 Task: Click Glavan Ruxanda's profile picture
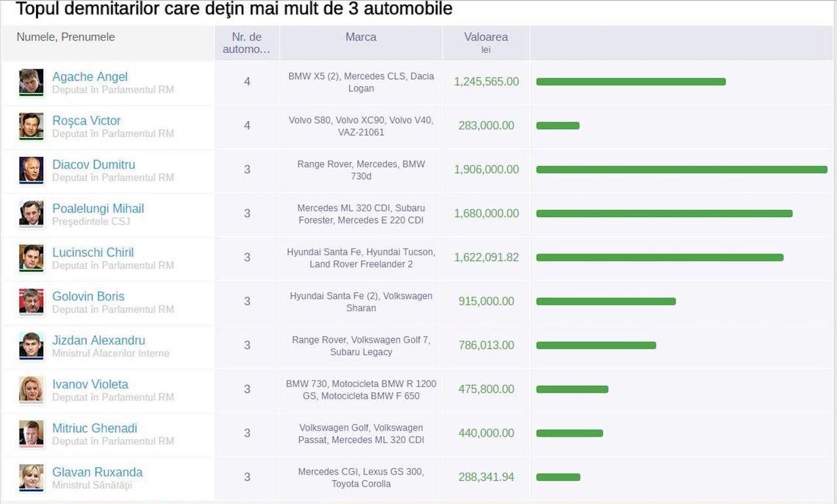[31, 477]
